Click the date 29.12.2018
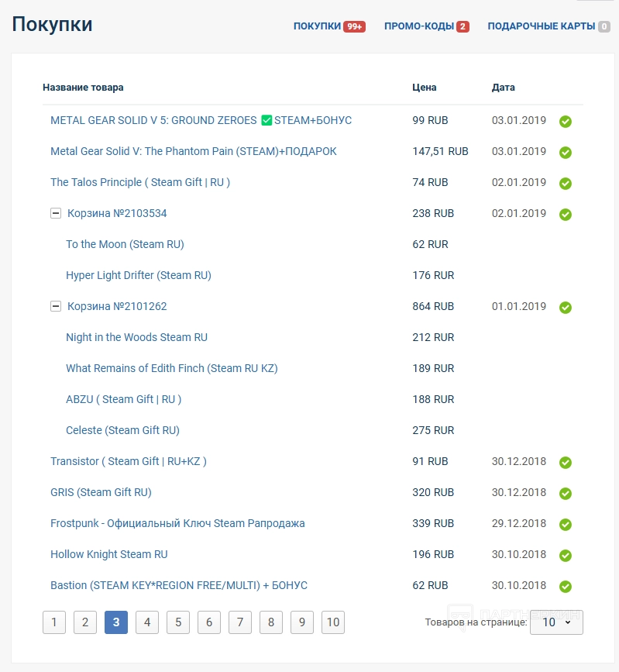Screen dimensions: 619x672 coord(519,523)
